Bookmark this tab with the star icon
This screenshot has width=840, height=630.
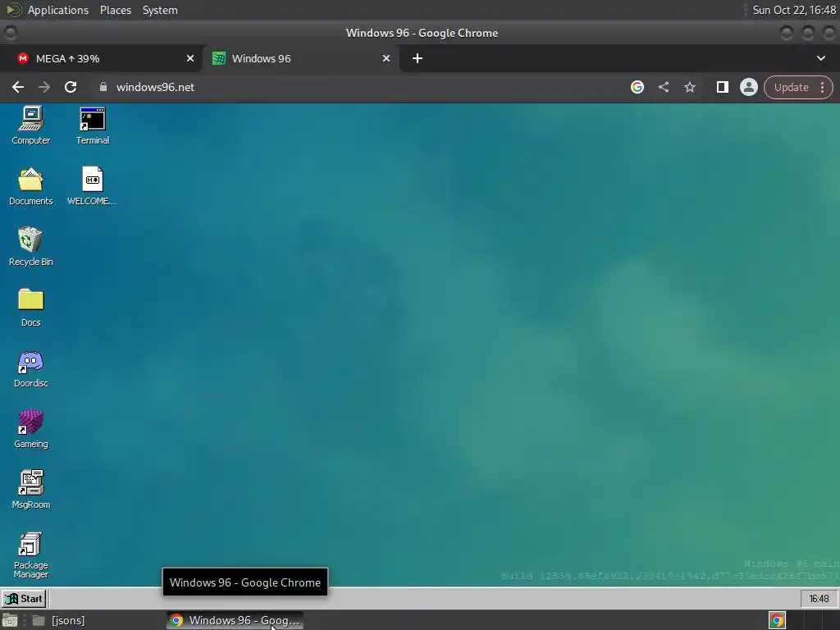pyautogui.click(x=689, y=87)
